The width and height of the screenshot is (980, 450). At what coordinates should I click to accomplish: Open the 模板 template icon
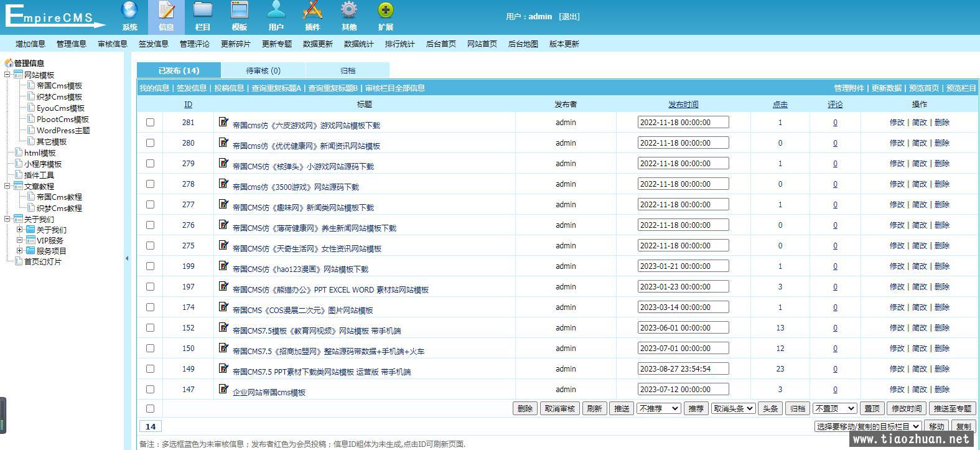tap(240, 11)
